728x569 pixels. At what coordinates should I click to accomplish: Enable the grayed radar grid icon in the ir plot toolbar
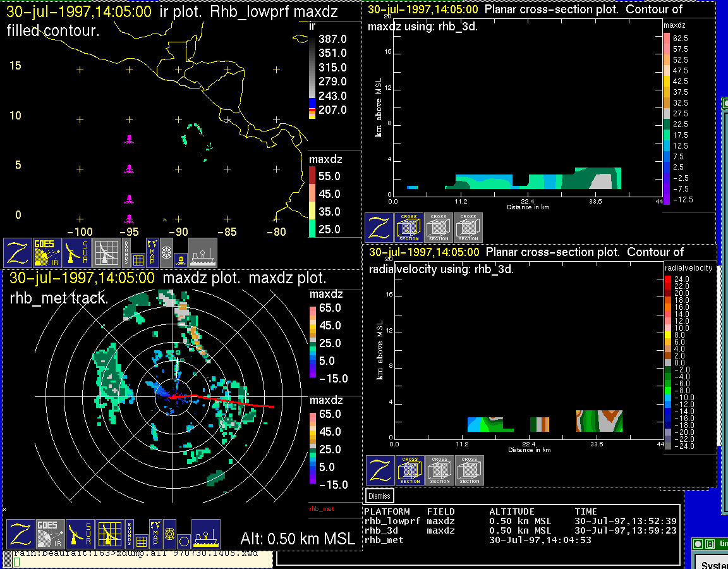[x=107, y=253]
